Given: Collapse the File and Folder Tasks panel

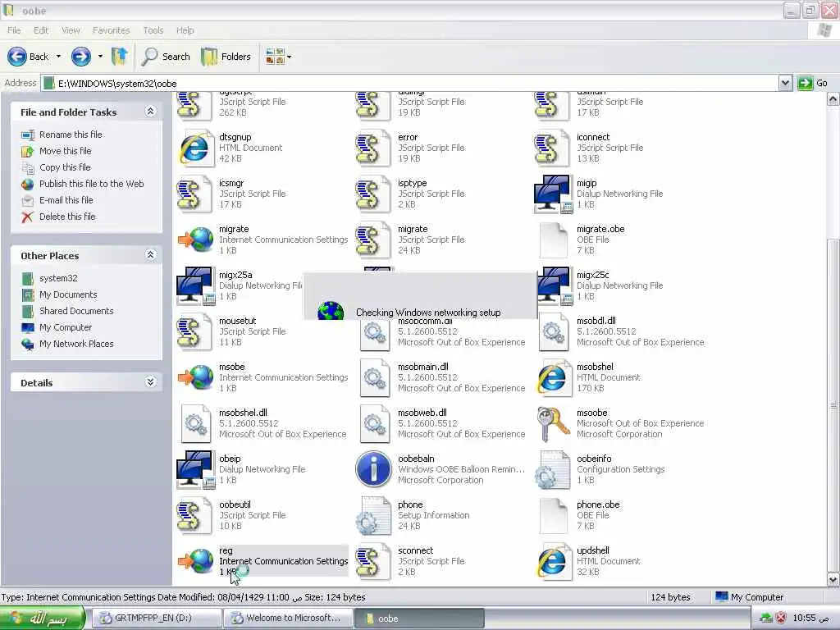Looking at the screenshot, I should (151, 111).
